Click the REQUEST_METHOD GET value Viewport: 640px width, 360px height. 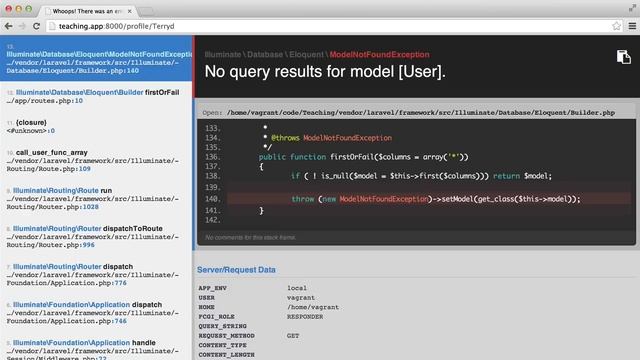[293, 336]
